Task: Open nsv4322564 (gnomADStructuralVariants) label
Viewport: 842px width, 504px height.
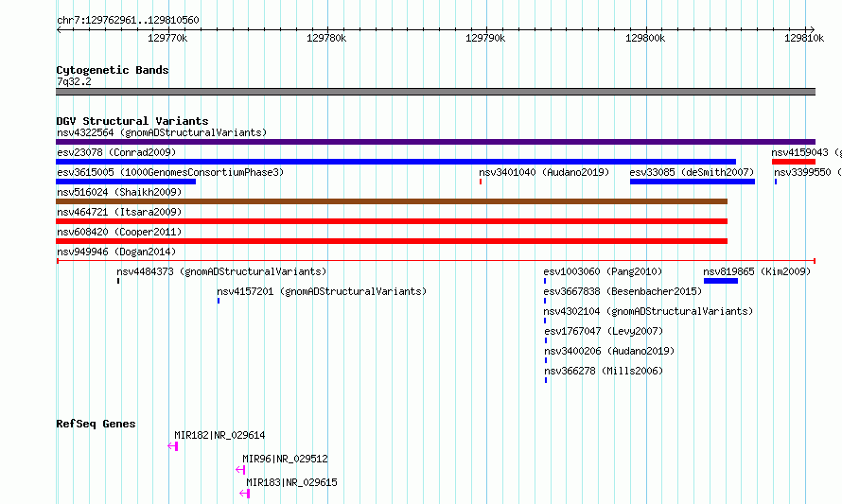Action: point(162,132)
